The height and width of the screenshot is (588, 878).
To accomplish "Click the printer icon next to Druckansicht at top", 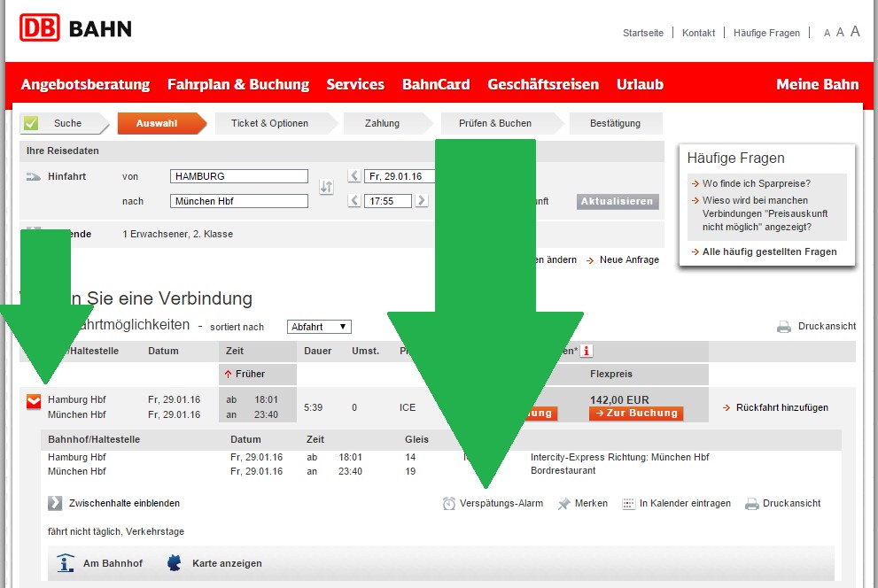I will click(783, 326).
